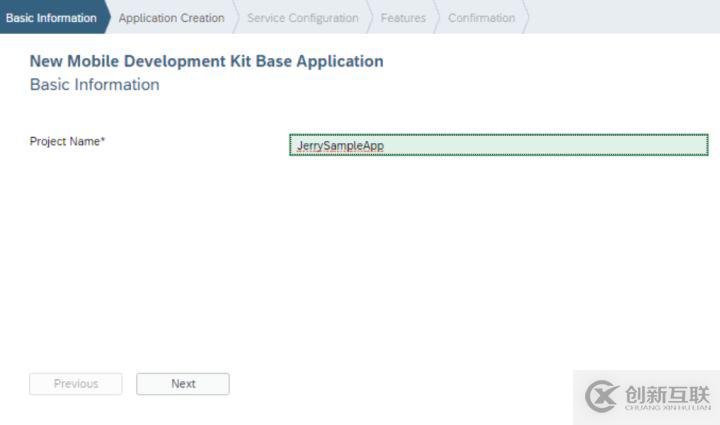The height and width of the screenshot is (425, 720).
Task: Click arrow separator after Basic Information
Action: click(106, 18)
